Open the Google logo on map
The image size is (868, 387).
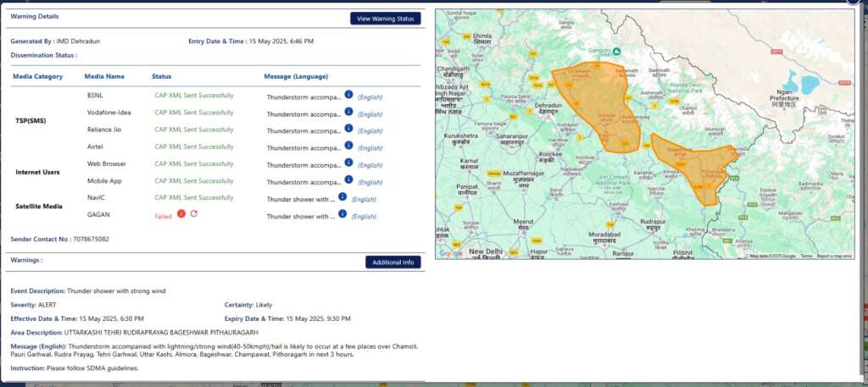pos(451,253)
